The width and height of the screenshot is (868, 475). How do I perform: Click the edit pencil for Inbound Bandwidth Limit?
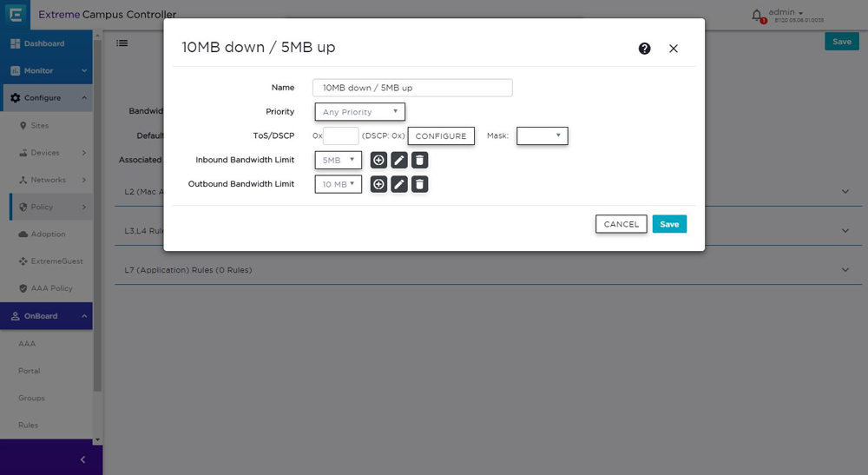399,160
